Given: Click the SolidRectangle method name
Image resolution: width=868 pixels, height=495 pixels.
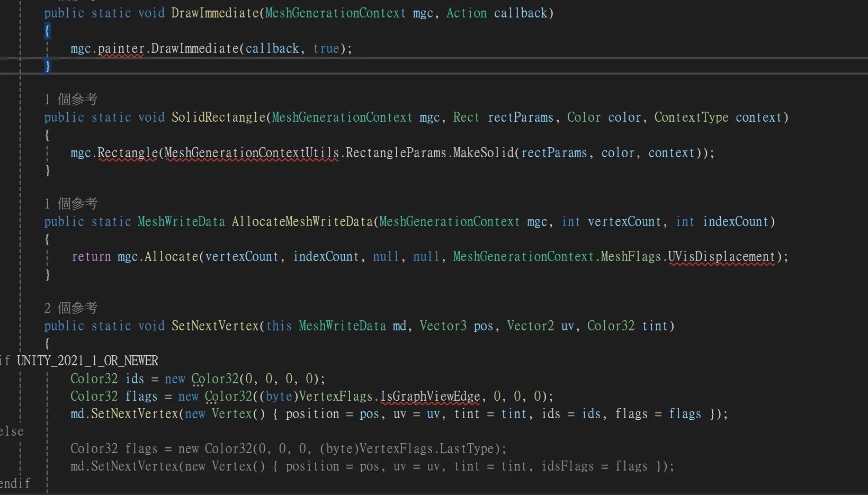Looking at the screenshot, I should (x=218, y=118).
